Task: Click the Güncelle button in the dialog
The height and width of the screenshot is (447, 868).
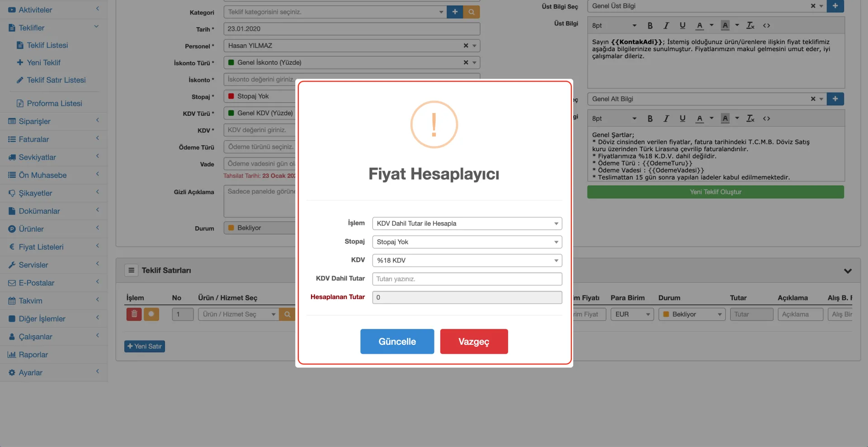Action: pos(397,341)
